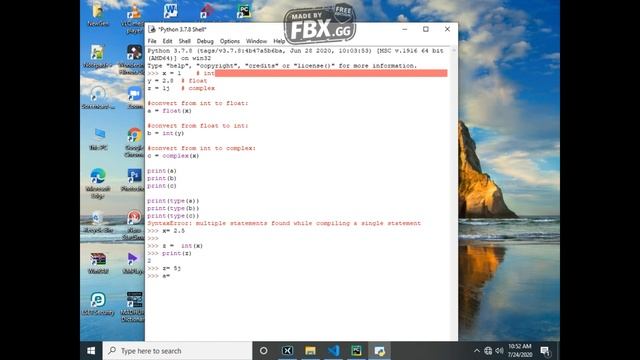The height and width of the screenshot is (360, 640).
Task: Open the Shell menu
Action: 184,41
